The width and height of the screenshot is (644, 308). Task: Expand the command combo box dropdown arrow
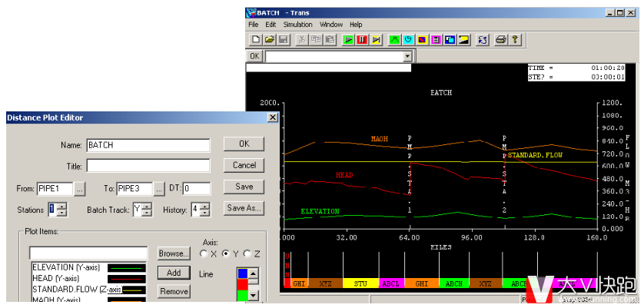pyautogui.click(x=407, y=56)
